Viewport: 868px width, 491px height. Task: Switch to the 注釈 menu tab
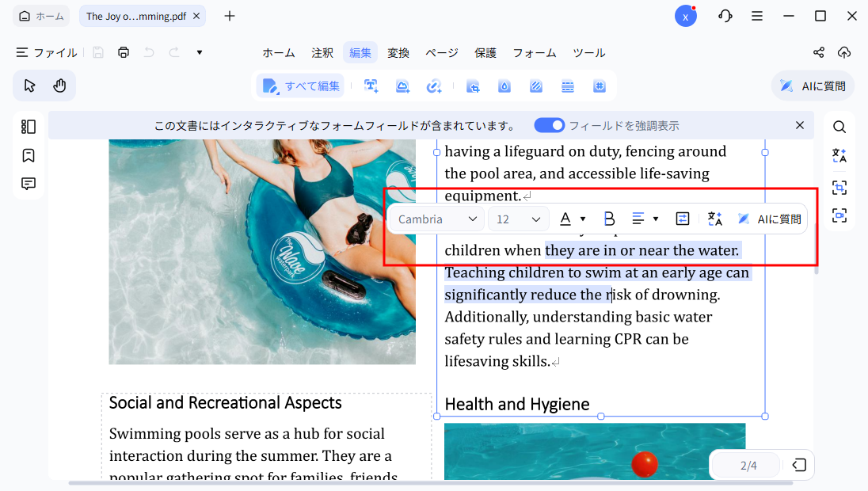322,53
